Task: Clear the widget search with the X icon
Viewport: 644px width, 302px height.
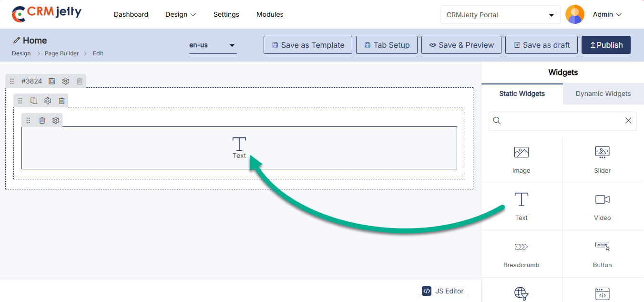Action: (x=628, y=121)
